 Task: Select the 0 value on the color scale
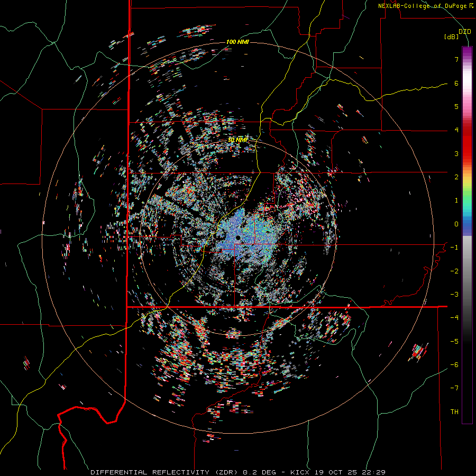(456, 224)
